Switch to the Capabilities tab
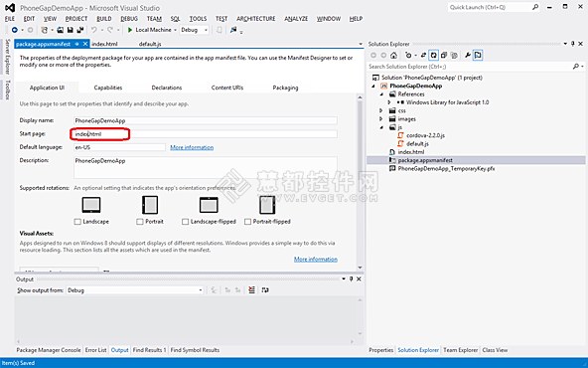 coord(108,88)
